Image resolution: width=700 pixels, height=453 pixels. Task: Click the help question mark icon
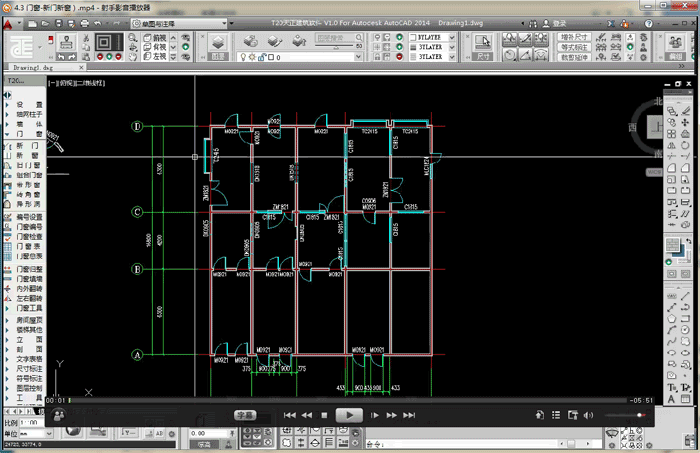[x=649, y=24]
